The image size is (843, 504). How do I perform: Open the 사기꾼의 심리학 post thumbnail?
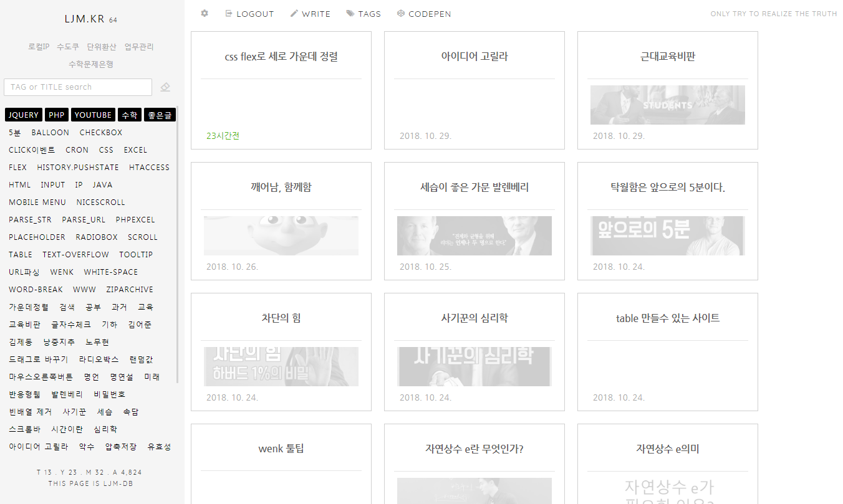click(x=474, y=366)
